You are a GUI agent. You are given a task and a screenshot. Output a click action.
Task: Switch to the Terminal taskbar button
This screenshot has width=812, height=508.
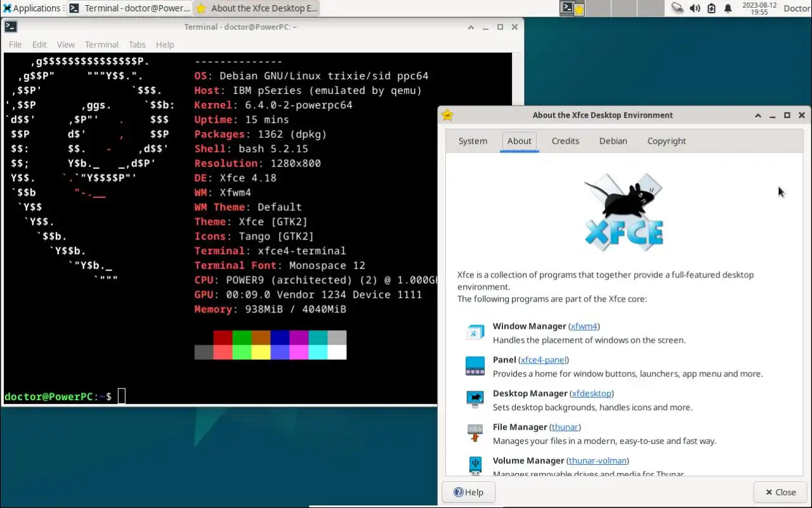click(130, 8)
